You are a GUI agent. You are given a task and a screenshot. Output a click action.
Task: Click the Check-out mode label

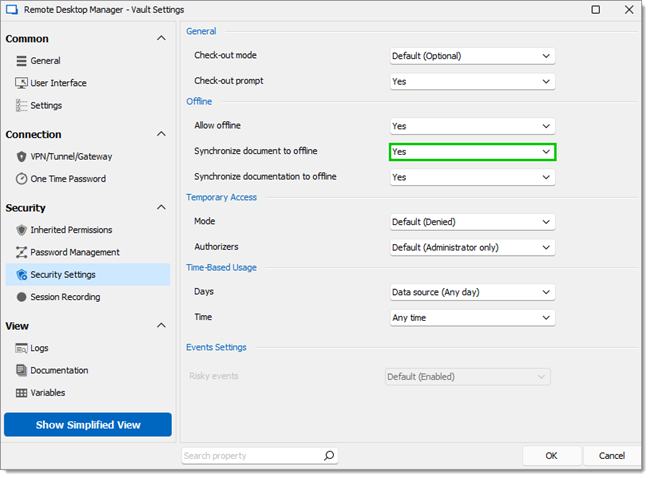[226, 55]
